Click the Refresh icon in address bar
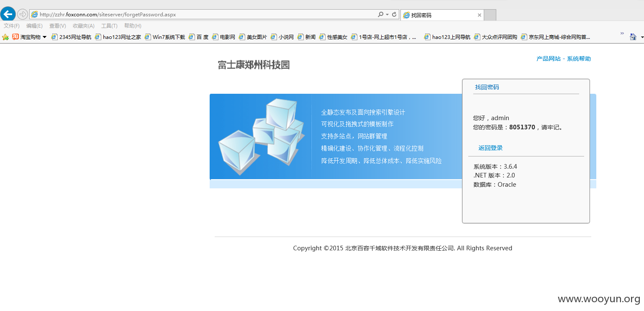The width and height of the screenshot is (644, 311). 394,14
